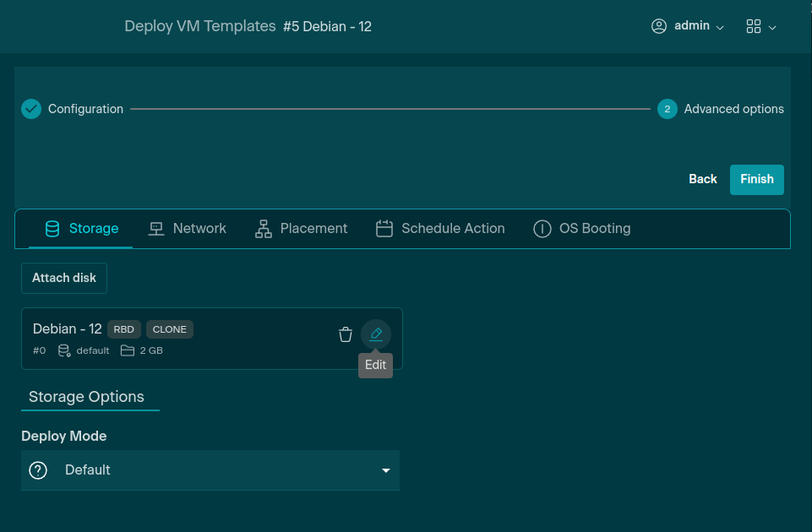Click the folder icon beside 2 GB

128,351
